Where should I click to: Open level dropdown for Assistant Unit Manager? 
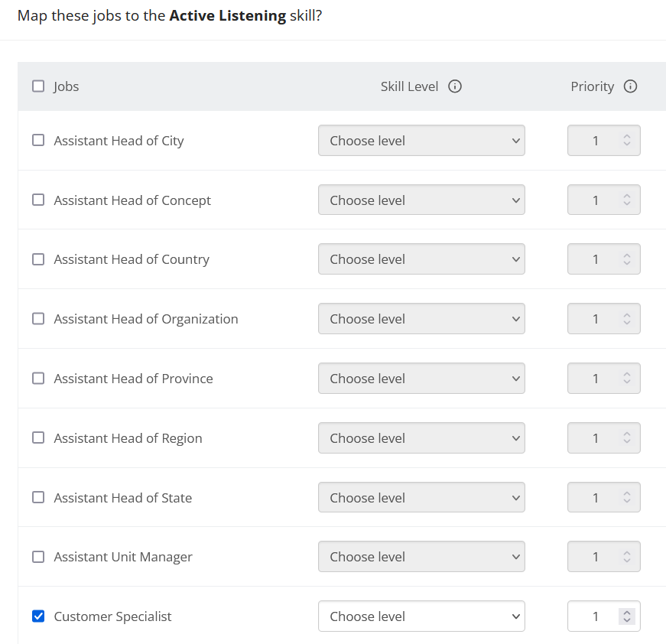(421, 557)
